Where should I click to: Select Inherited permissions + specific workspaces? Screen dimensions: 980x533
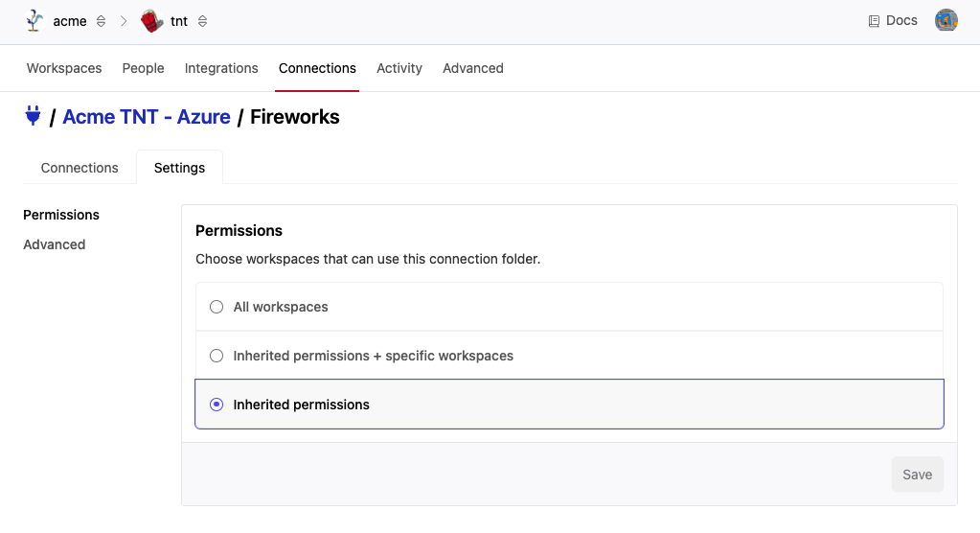(x=217, y=356)
